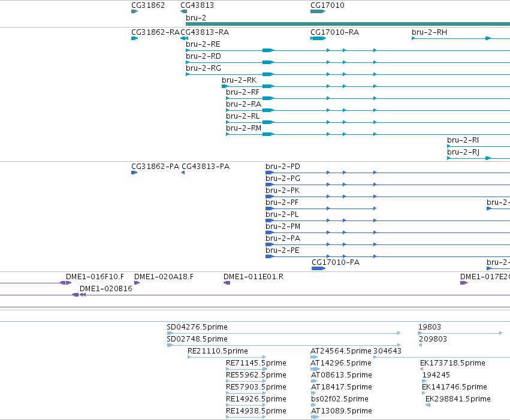This screenshot has height=420, width=510.
Task: Click the CG43813-PA protein label
Action: click(206, 167)
